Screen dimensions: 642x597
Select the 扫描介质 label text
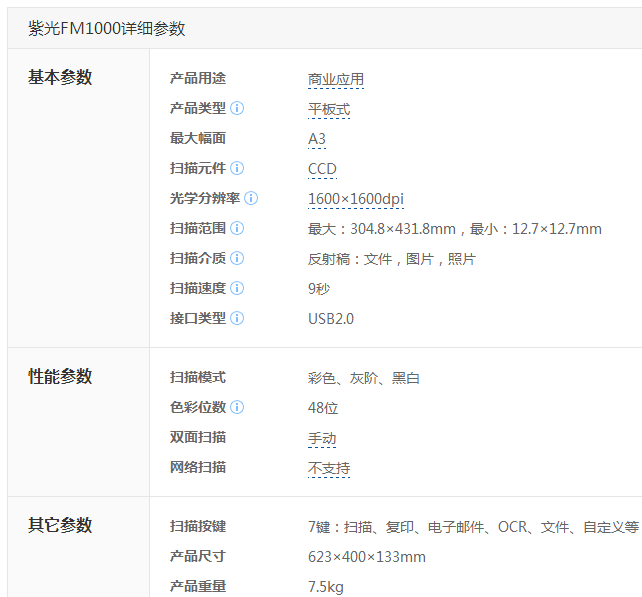tap(198, 258)
